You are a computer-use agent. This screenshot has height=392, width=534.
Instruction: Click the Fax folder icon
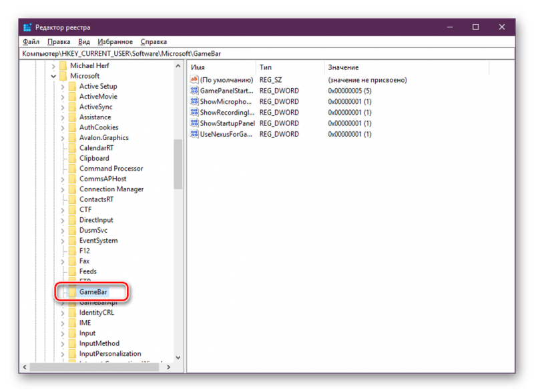tap(72, 261)
